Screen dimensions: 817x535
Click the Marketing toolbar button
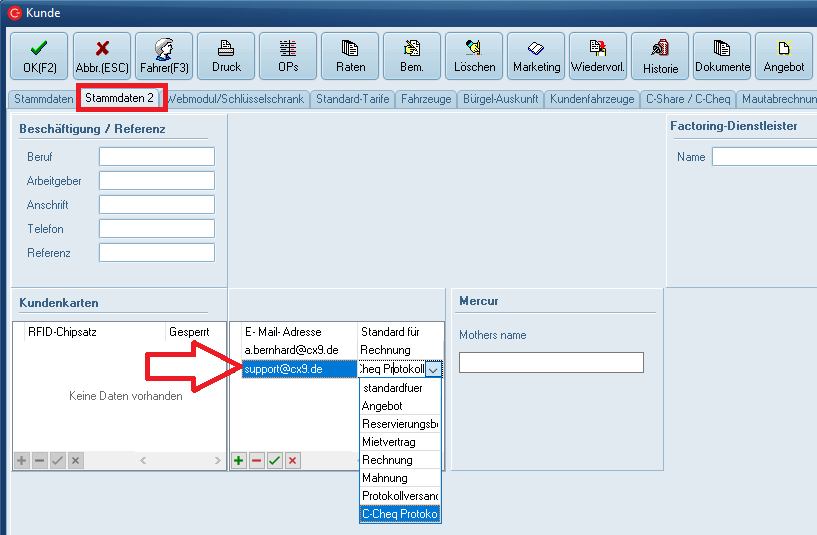pyautogui.click(x=536, y=56)
